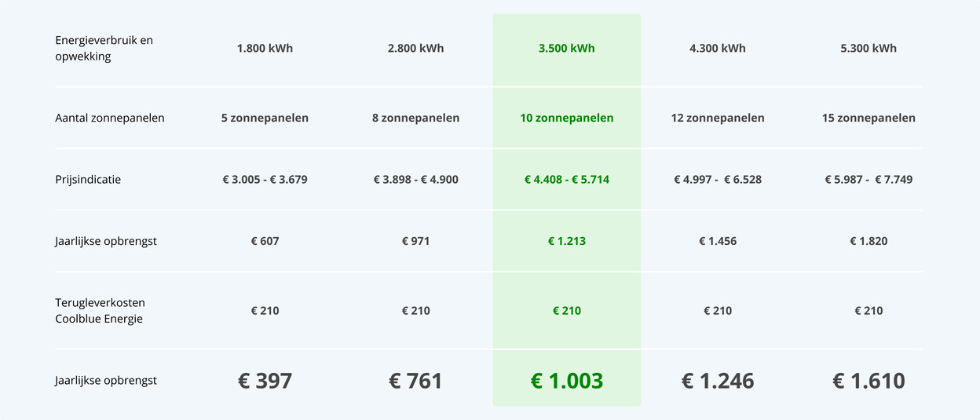This screenshot has height=420, width=980.
Task: Click the highlighted 3.500 kWh option
Action: (x=566, y=49)
